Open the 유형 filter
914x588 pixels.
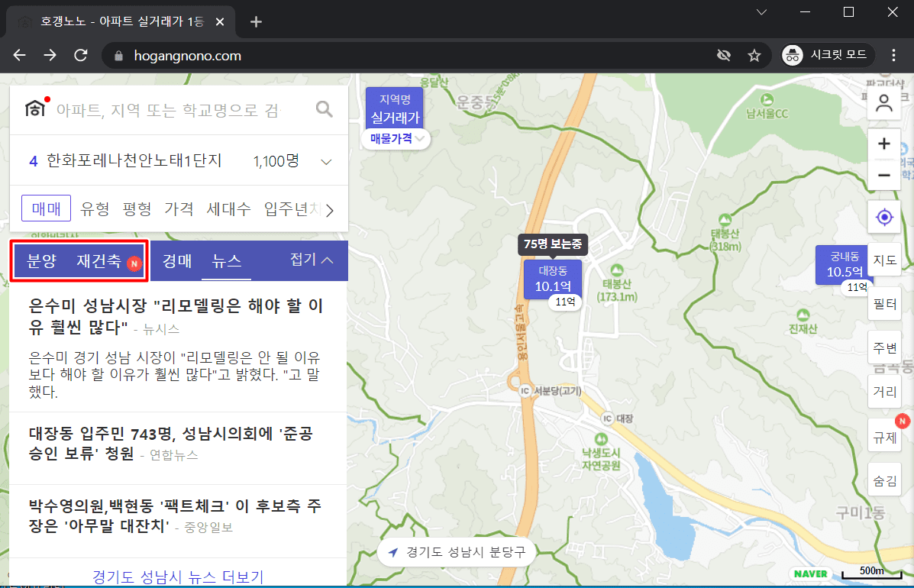click(x=95, y=208)
